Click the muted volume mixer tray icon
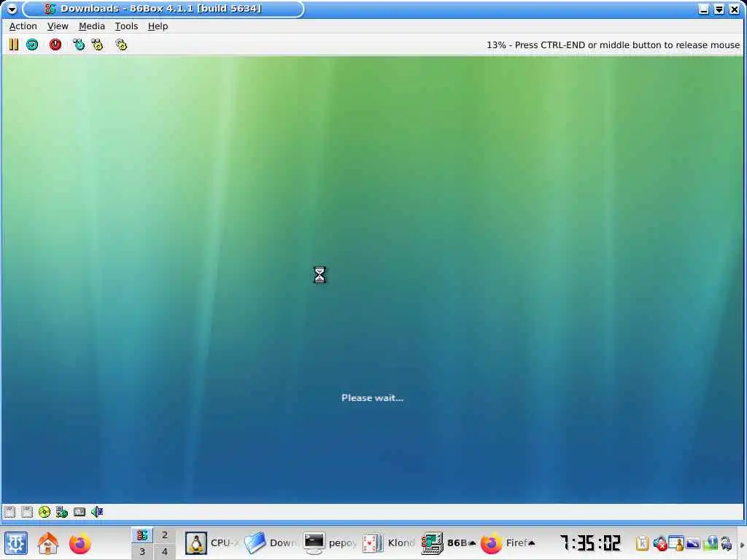The image size is (747, 560). tap(659, 543)
